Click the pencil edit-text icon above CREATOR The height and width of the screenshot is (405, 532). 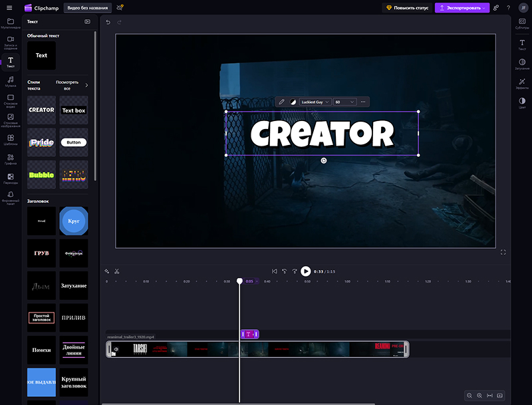(282, 102)
